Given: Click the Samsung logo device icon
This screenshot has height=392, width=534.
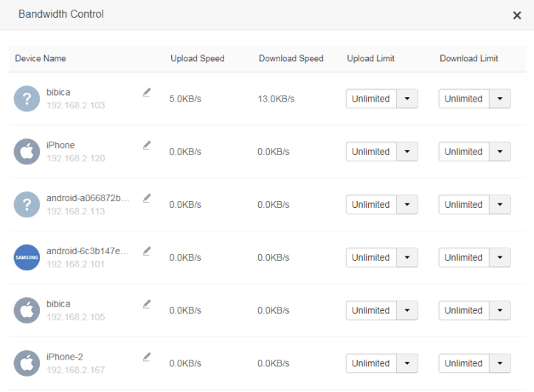Looking at the screenshot, I should 27,257.
